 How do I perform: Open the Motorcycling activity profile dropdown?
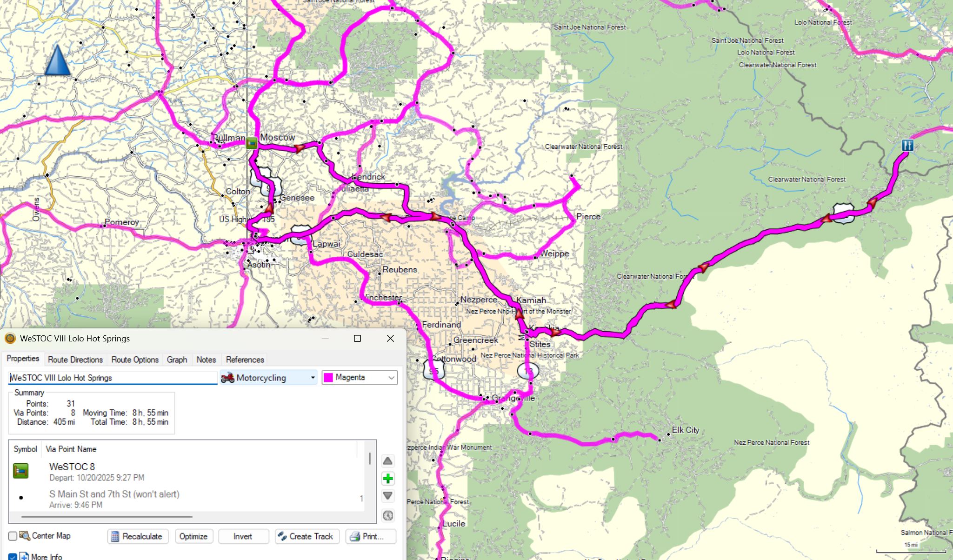pyautogui.click(x=313, y=378)
